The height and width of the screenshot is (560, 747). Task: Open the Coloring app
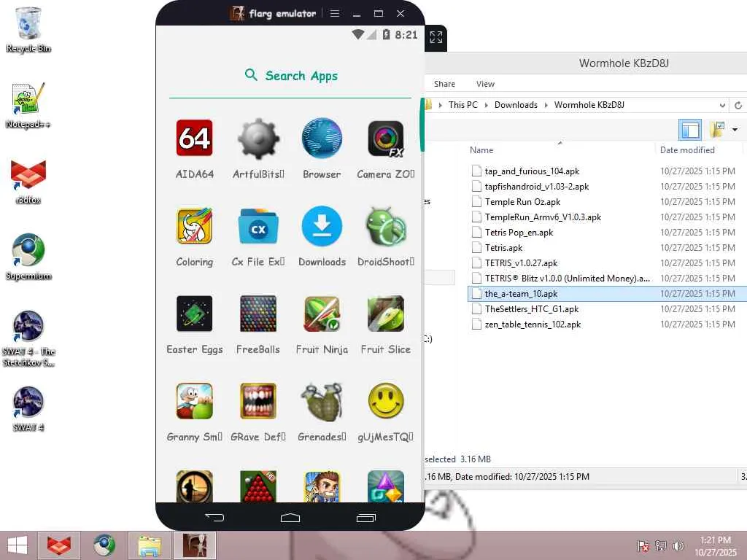[x=194, y=226]
